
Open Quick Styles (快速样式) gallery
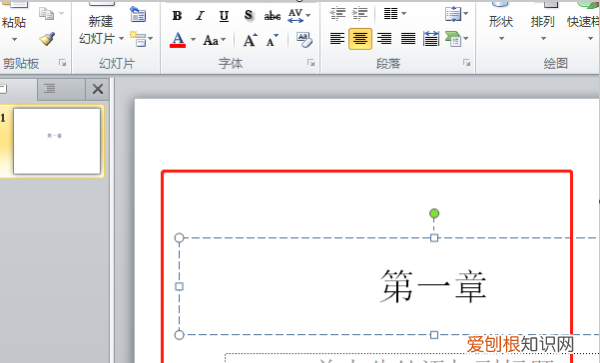tap(584, 21)
